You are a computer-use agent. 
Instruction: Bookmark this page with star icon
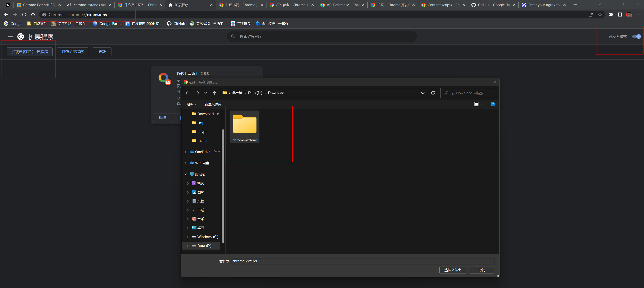click(x=600, y=15)
